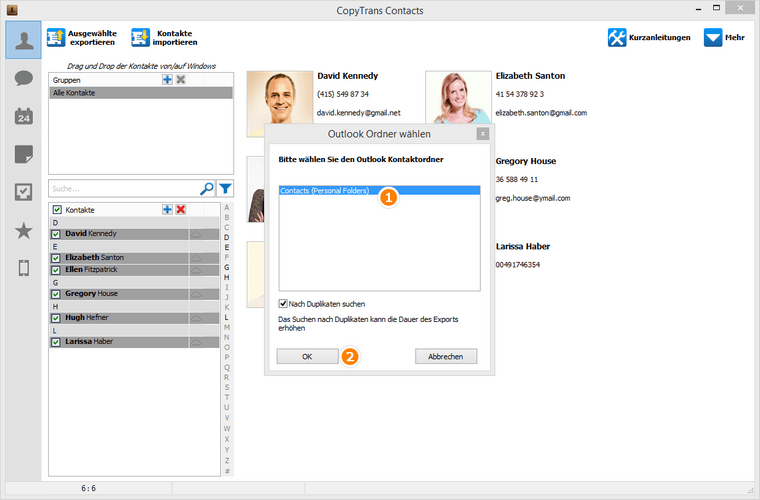Image resolution: width=760 pixels, height=500 pixels.
Task: Click cloud icon in Ellen Fitzpatrick row
Action: (196, 270)
